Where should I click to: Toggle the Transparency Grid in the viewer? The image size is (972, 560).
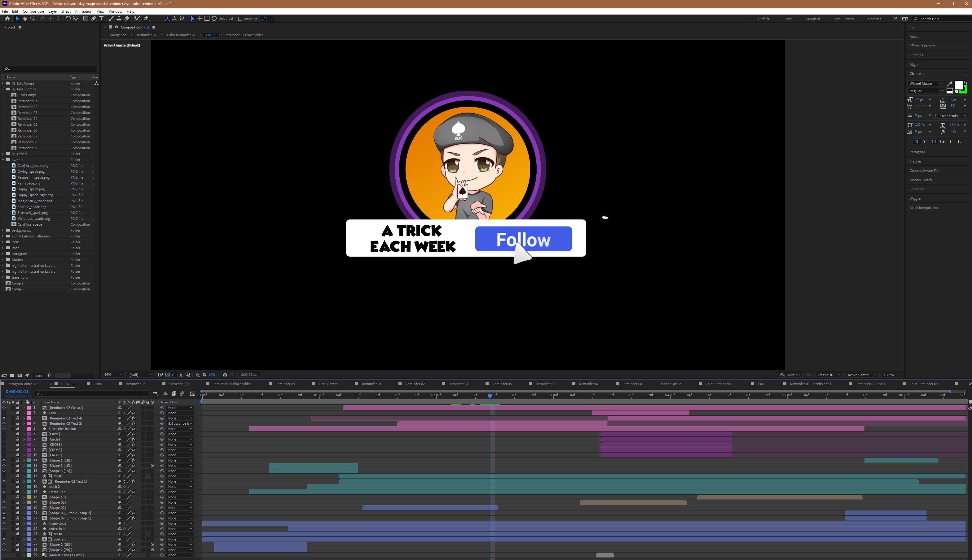[167, 374]
